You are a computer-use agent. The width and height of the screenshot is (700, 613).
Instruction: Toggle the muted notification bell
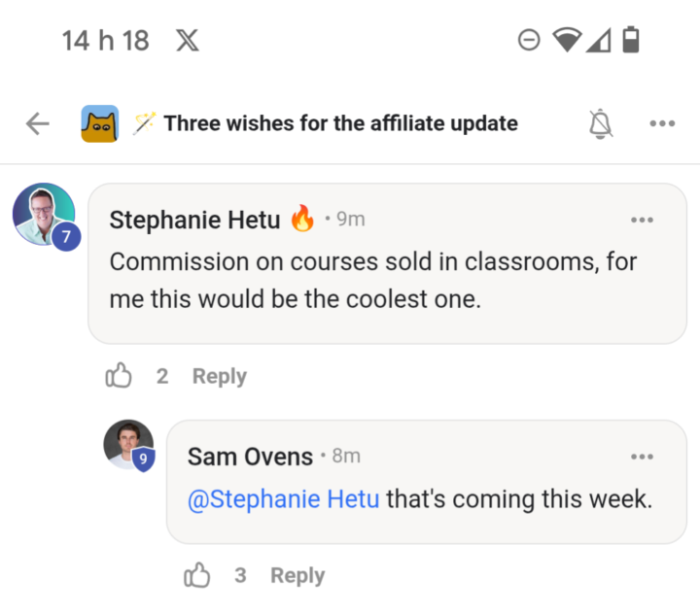tap(602, 123)
